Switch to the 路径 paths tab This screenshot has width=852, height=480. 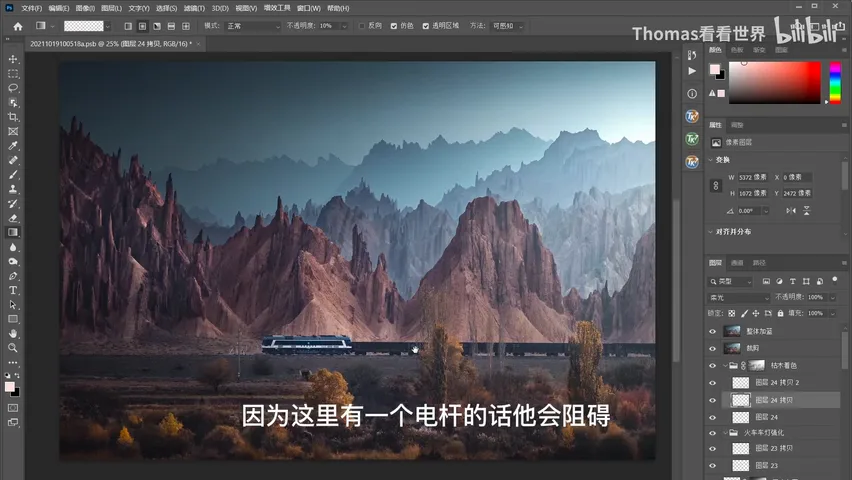pyautogui.click(x=759, y=263)
